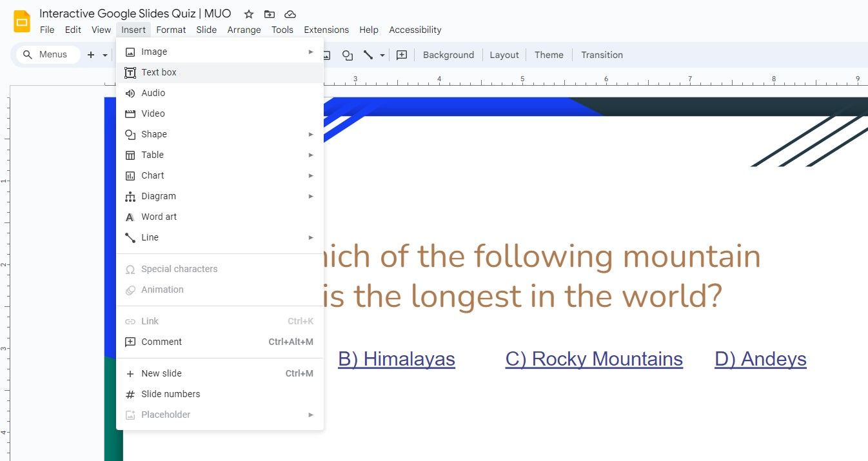868x461 pixels.
Task: Click the Link Ctrl+K menu entry
Action: (220, 321)
